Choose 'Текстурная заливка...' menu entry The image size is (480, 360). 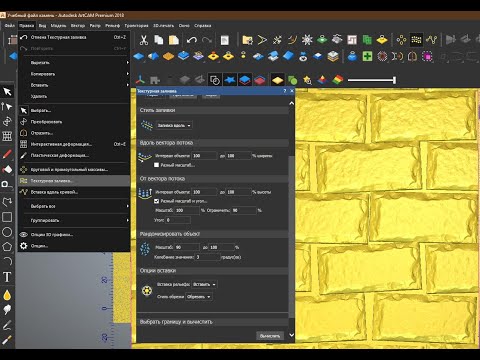click(74, 181)
